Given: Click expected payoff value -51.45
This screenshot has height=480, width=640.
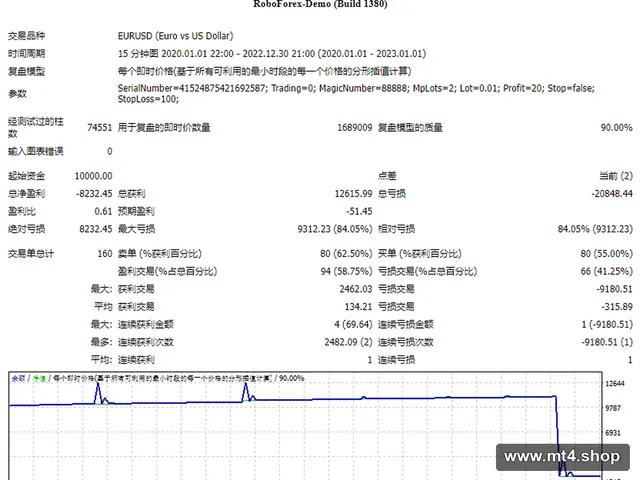Looking at the screenshot, I should point(359,211).
